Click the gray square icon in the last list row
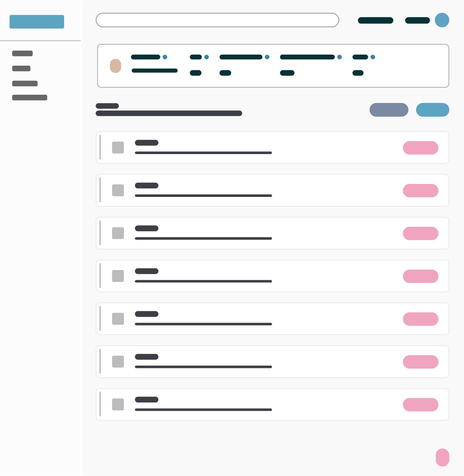The height and width of the screenshot is (476, 464). (x=118, y=404)
